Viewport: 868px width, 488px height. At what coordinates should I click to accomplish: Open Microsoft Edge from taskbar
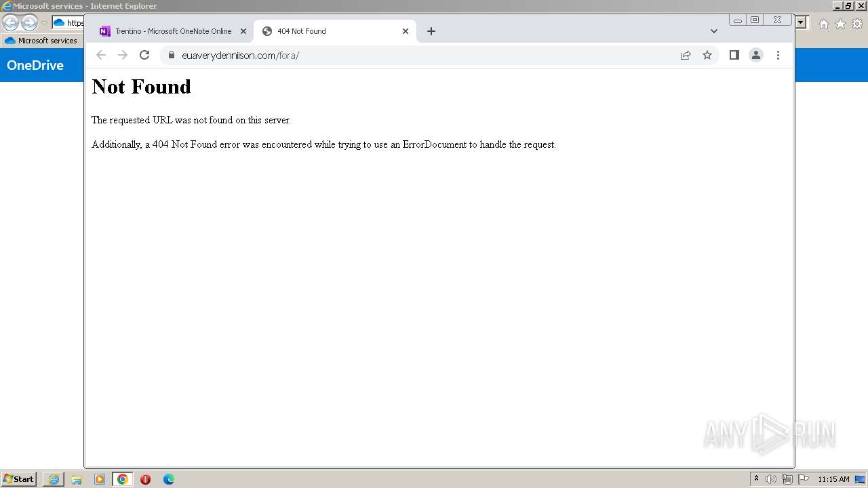tap(168, 479)
